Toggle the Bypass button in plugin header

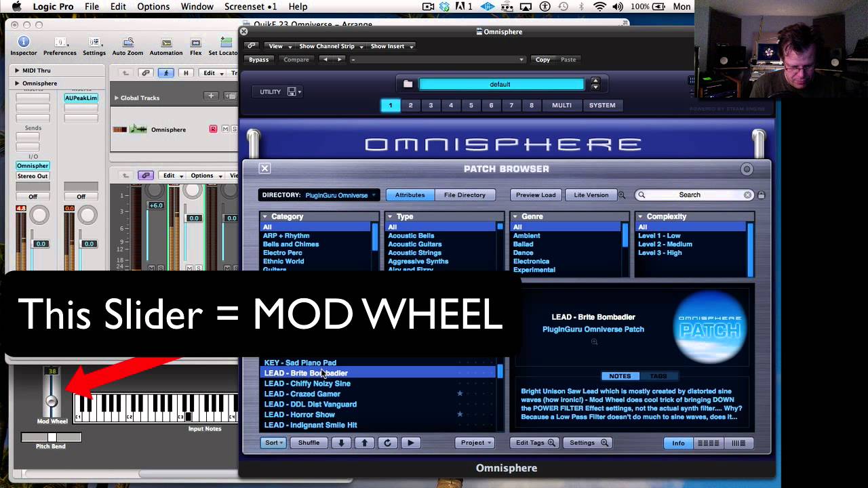(258, 60)
